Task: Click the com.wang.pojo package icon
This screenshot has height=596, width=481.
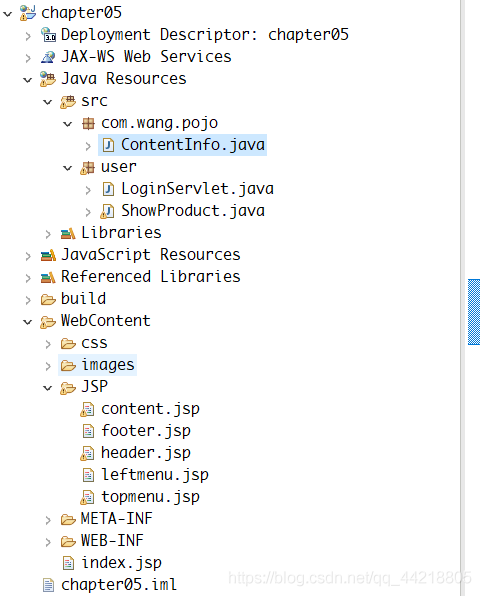Action: tap(88, 123)
